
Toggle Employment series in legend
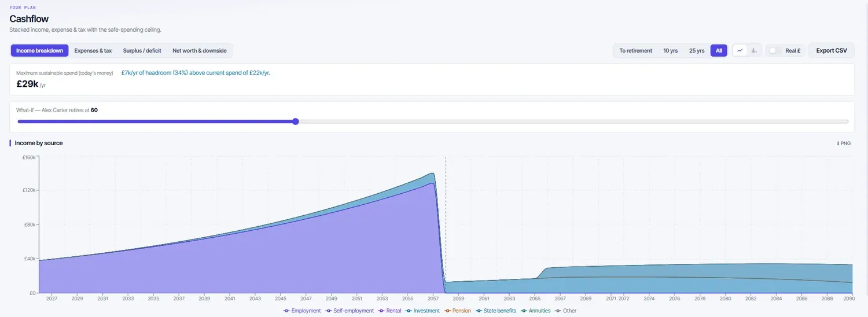point(302,311)
